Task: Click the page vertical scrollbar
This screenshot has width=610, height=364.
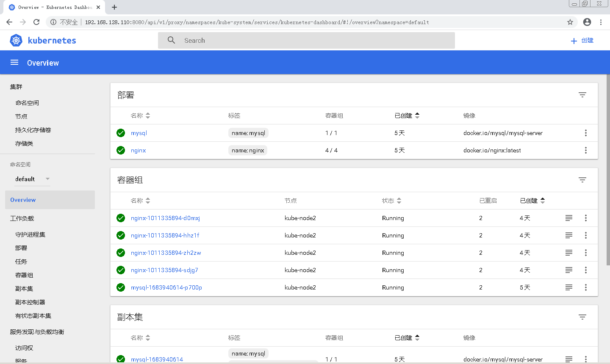Action: (x=608, y=169)
